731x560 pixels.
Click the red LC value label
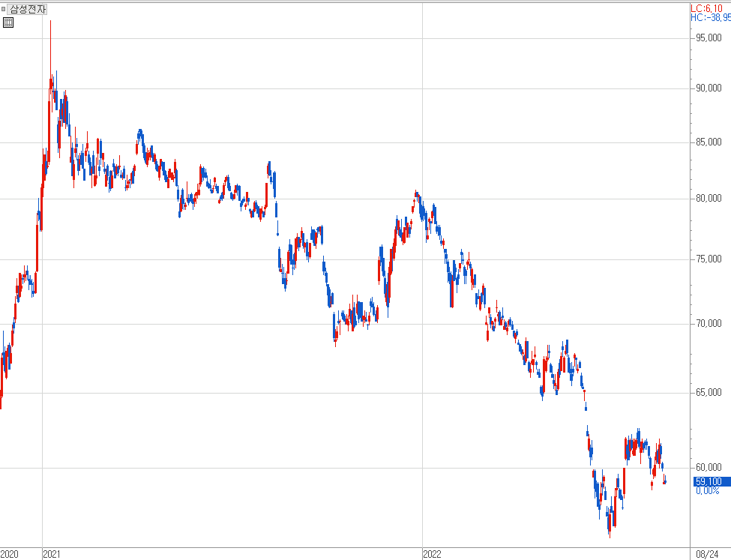(709, 7)
